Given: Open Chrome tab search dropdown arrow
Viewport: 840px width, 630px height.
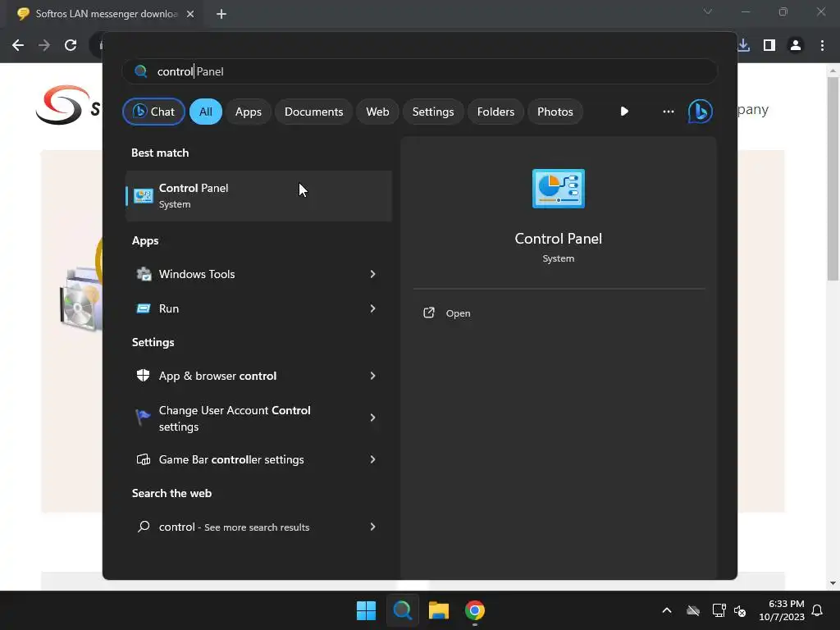Looking at the screenshot, I should [707, 11].
